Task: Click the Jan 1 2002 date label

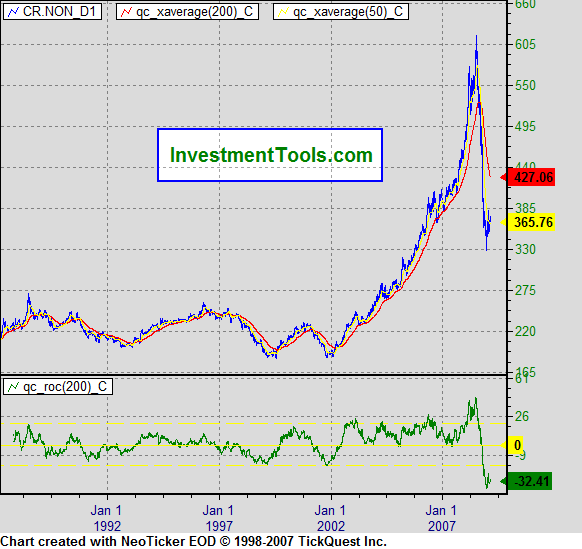Action: point(331,518)
